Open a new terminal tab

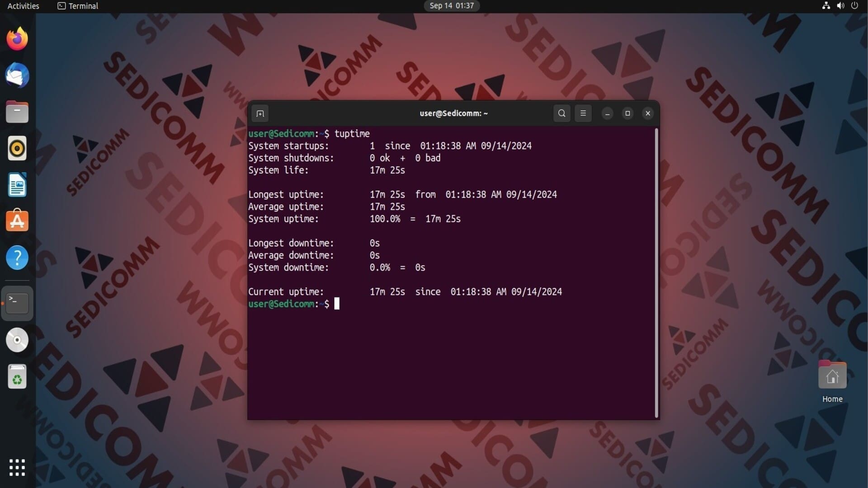[260, 113]
